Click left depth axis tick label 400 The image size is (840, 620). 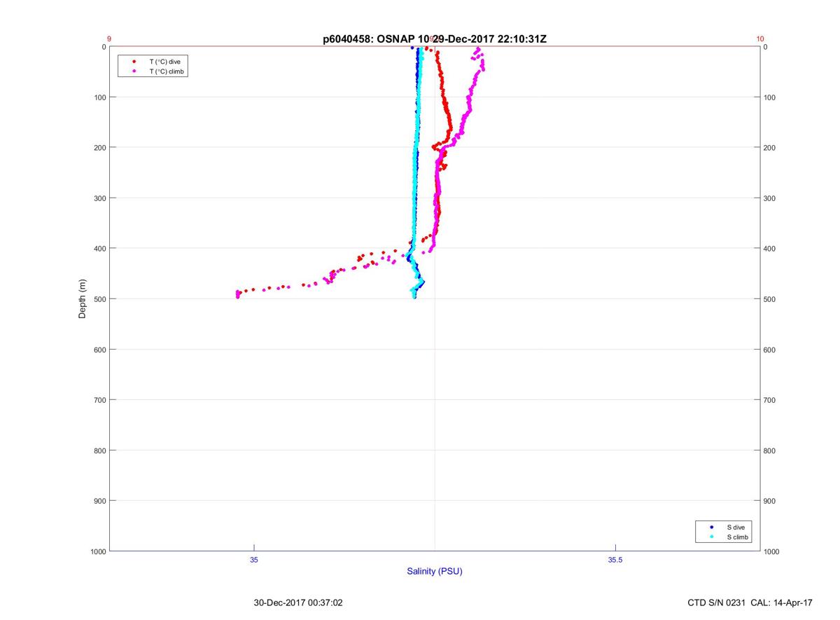point(100,249)
